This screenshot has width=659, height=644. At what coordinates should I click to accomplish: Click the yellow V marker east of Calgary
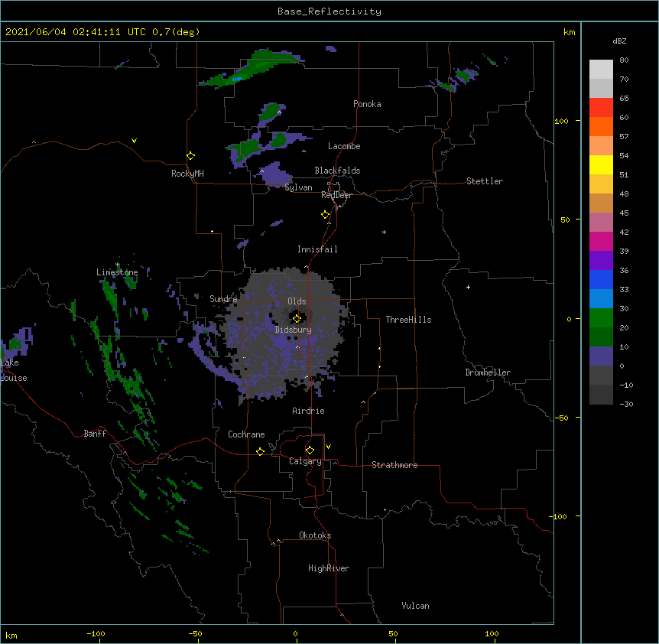[328, 447]
